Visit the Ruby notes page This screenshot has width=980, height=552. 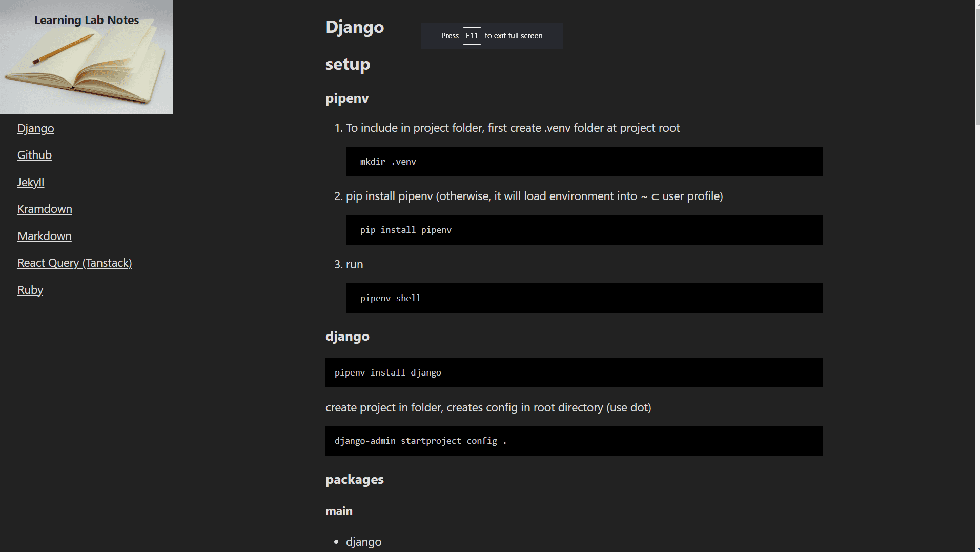point(30,290)
